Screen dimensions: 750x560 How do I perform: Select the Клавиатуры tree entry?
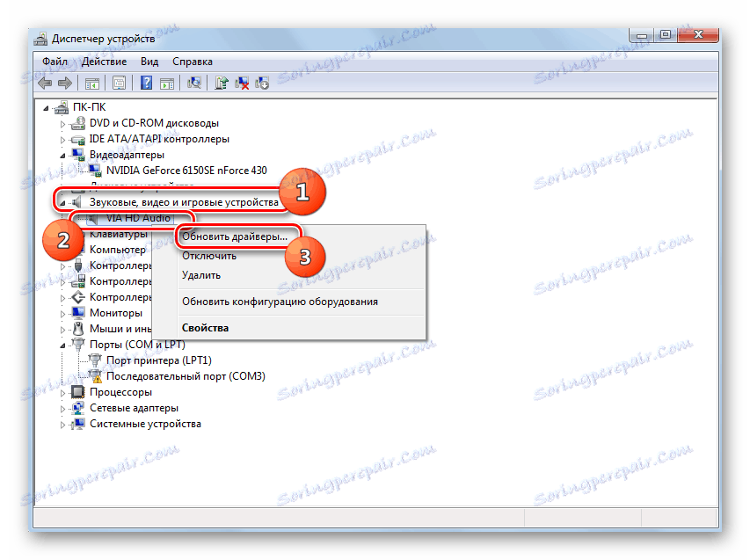(x=119, y=234)
